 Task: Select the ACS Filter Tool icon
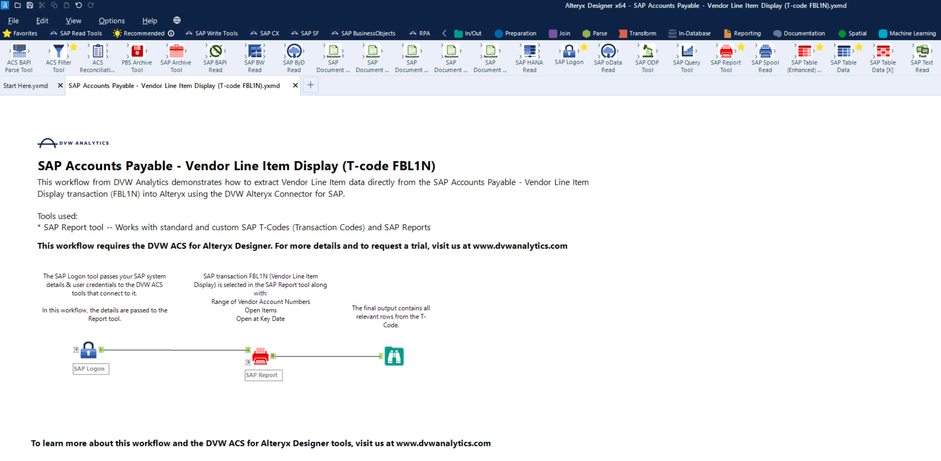[x=58, y=51]
